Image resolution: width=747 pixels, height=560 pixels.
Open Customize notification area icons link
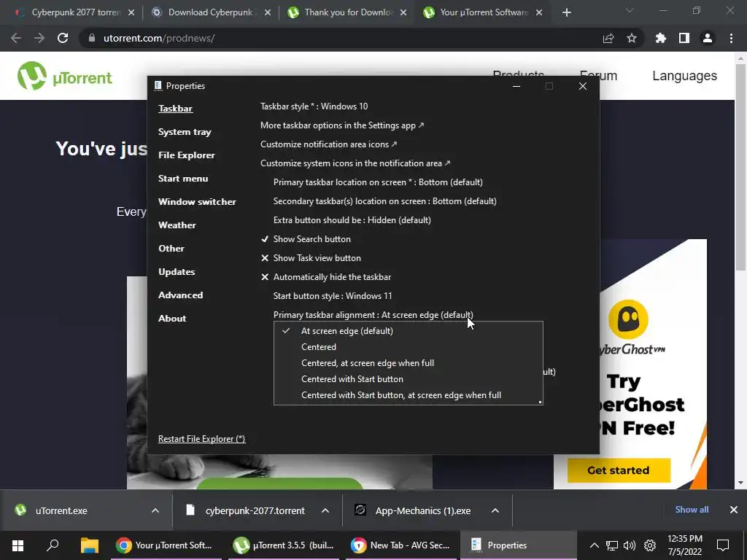coord(328,144)
